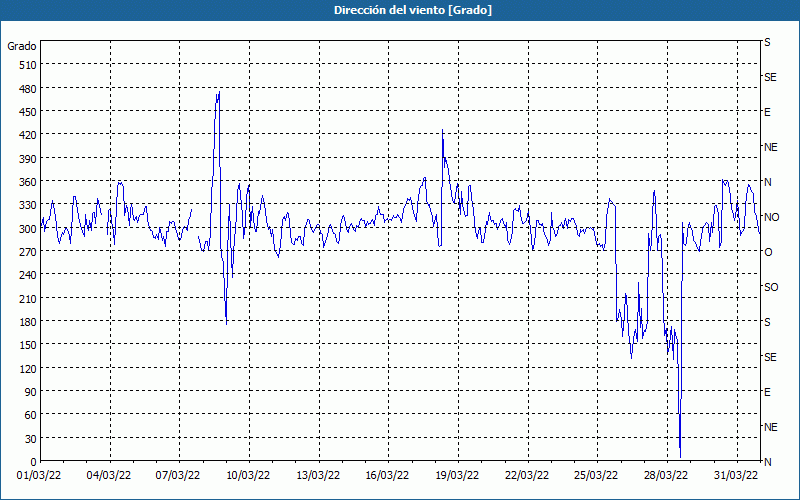Click the 90 value on left axis
Image resolution: width=800 pixels, height=500 pixels.
point(31,392)
